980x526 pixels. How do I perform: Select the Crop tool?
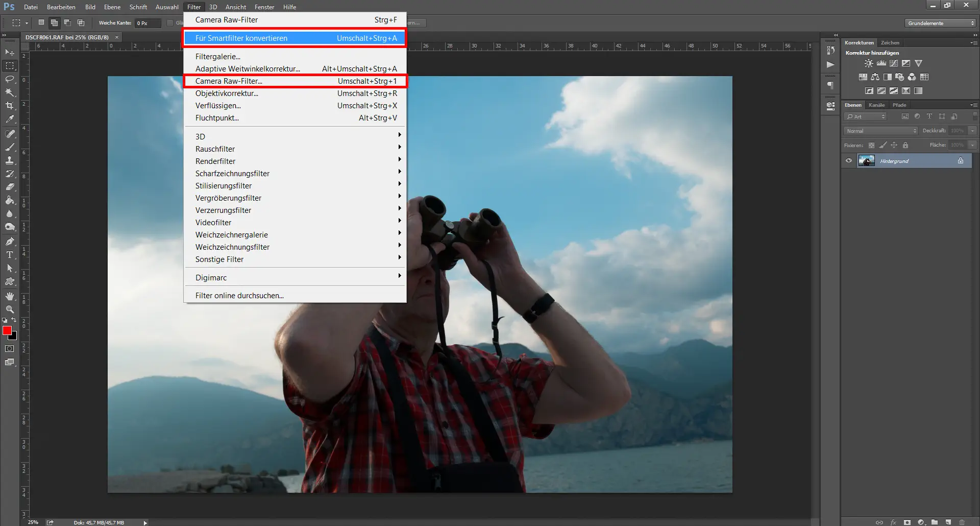click(x=9, y=106)
